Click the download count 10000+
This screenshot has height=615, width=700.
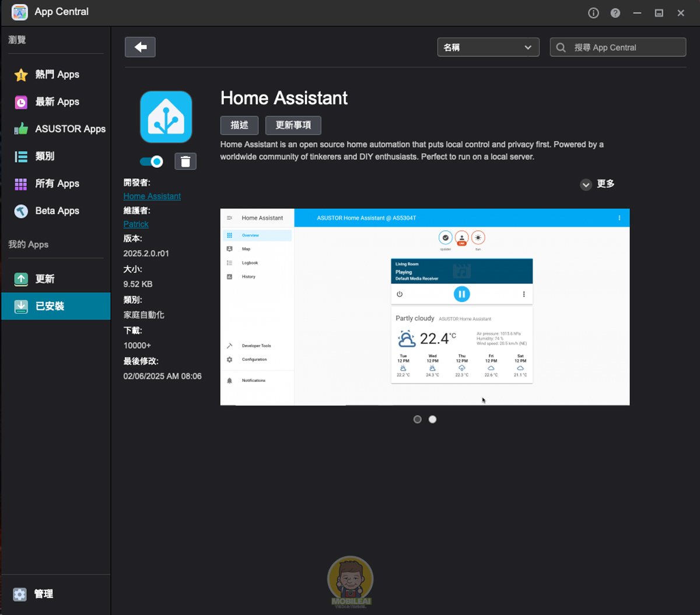(x=137, y=346)
